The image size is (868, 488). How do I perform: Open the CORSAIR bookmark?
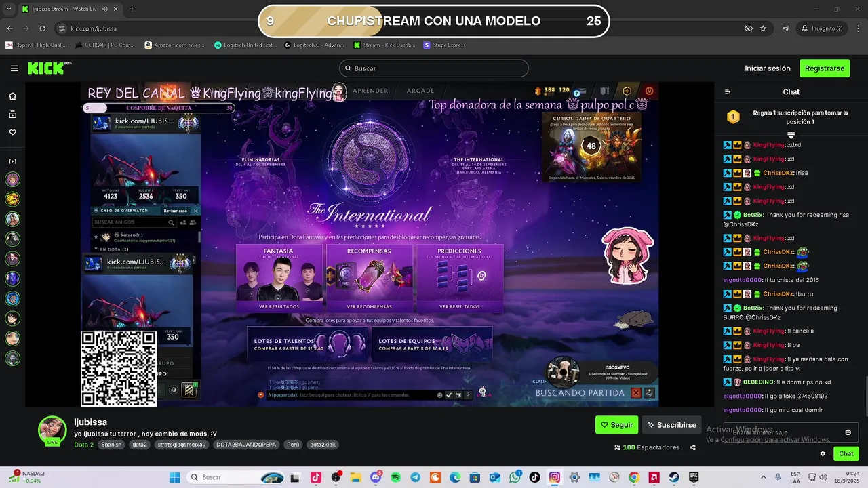pyautogui.click(x=104, y=45)
